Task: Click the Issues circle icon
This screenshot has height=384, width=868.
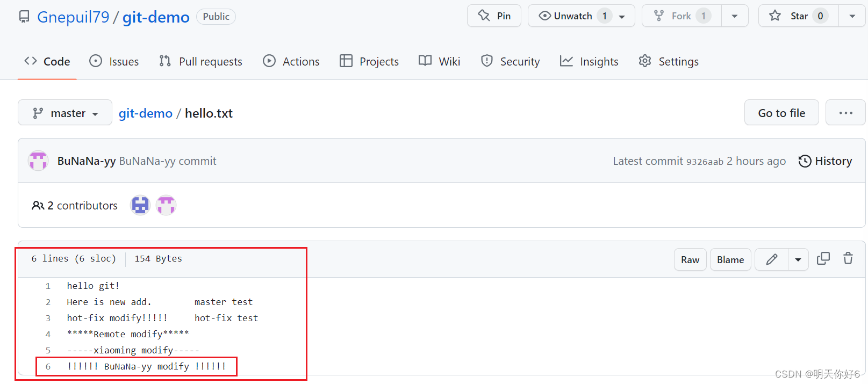Action: 96,61
